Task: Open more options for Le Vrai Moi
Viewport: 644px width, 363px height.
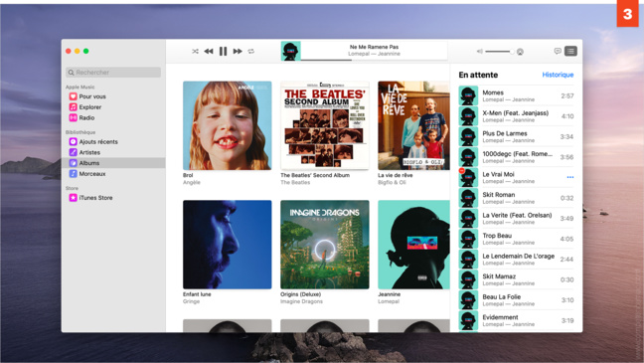Action: pos(570,177)
